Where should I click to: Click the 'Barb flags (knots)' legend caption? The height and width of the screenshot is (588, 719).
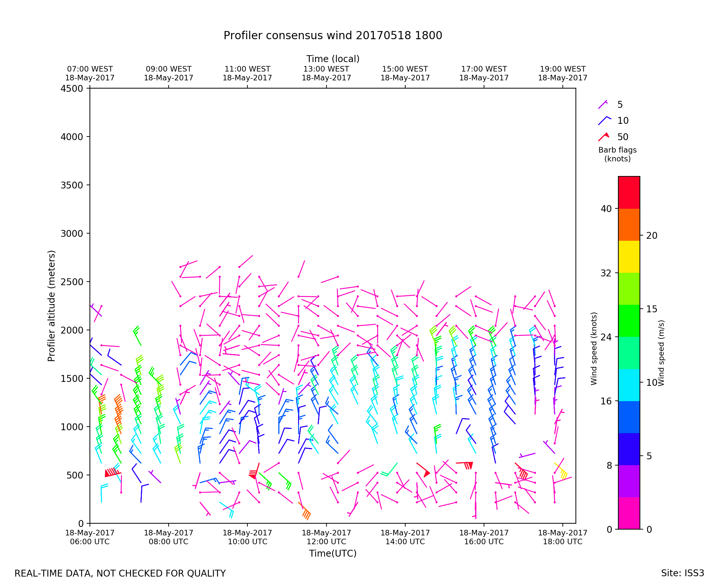617,155
